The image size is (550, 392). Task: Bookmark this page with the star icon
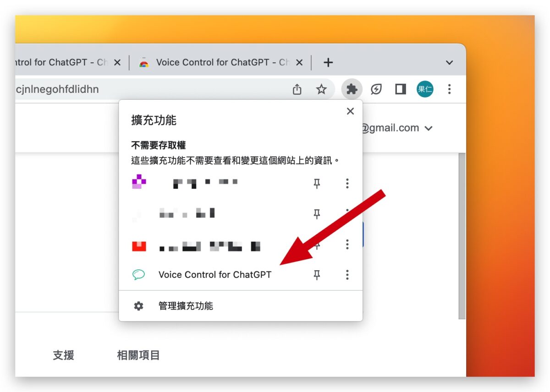pos(321,89)
